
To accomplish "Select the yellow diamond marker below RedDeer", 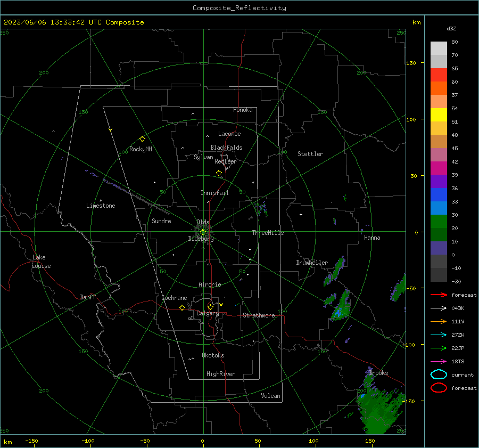I will (x=219, y=173).
